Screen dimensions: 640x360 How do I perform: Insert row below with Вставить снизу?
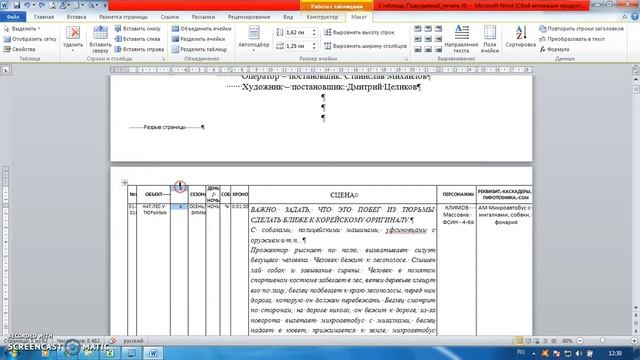pos(138,29)
